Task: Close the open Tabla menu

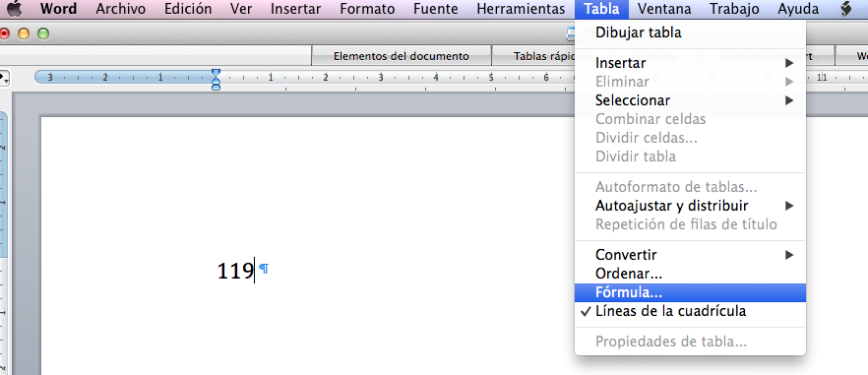Action: tap(601, 9)
